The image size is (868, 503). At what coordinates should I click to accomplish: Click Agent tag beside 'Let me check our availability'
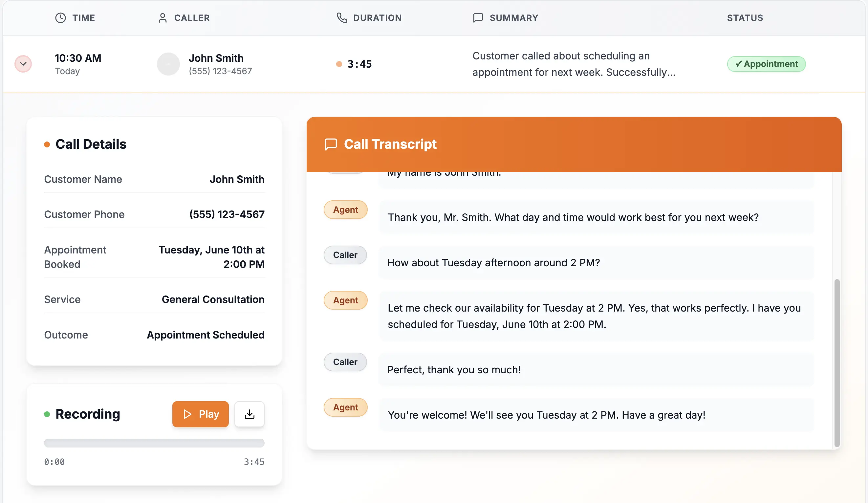coord(345,300)
